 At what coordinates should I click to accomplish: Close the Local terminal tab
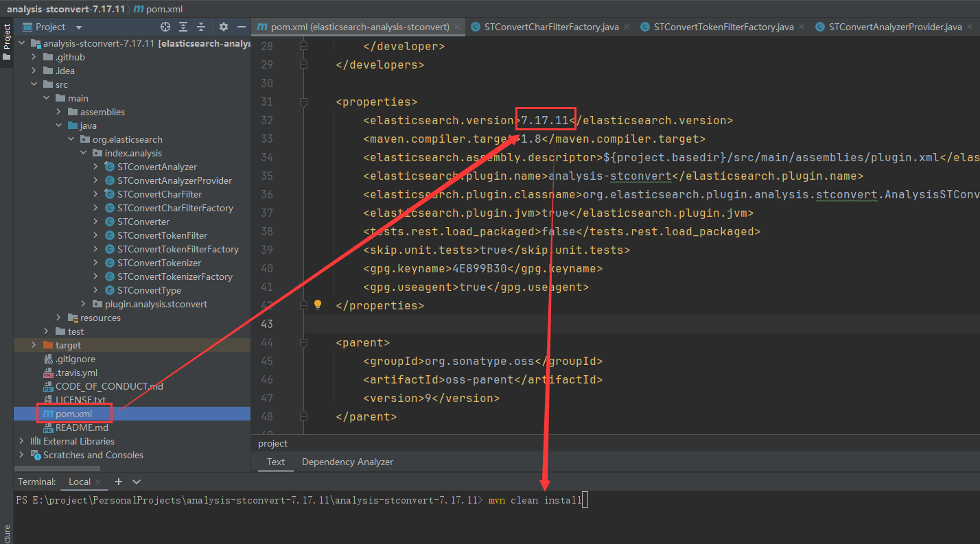[x=98, y=482]
